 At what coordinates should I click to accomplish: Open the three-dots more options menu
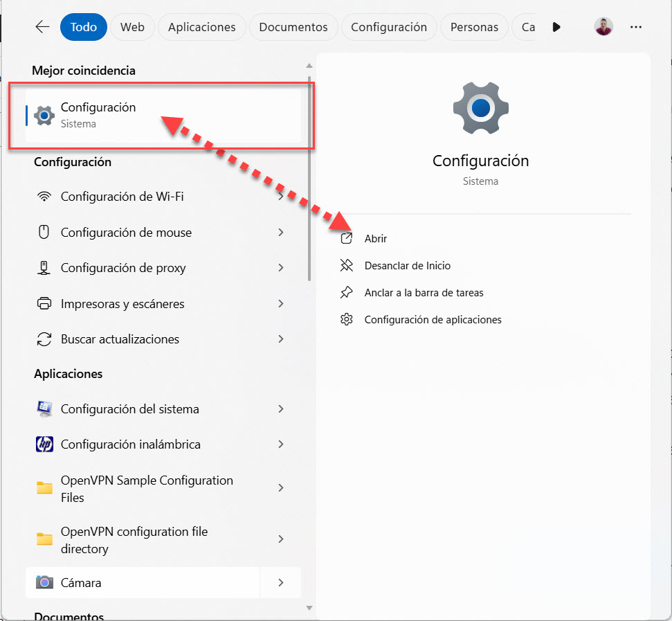636,27
